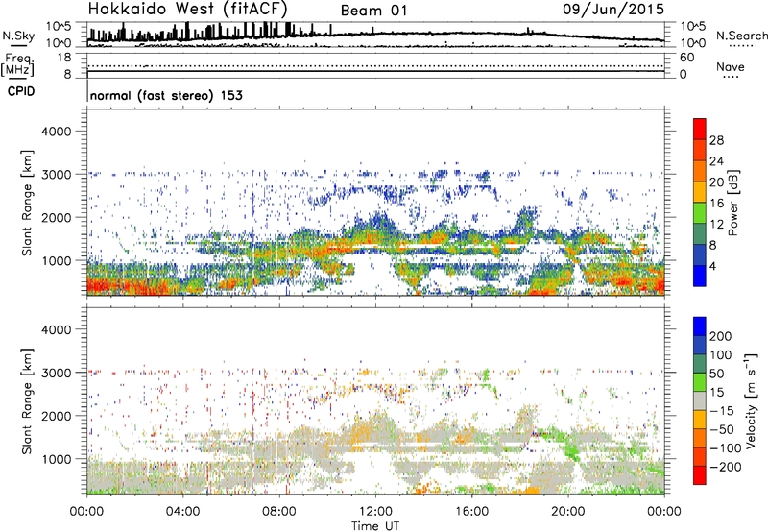Click the "12" Power colorbar label
Image resolution: width=768 pixels, height=532 pixels.
click(x=716, y=225)
